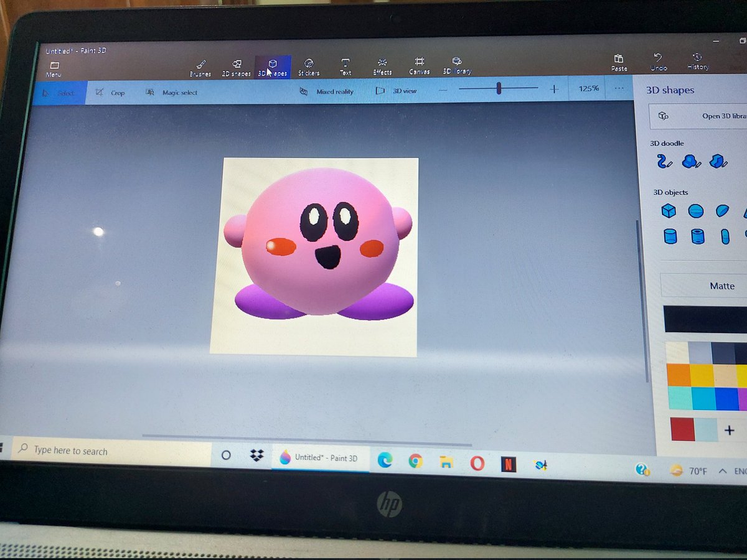Choose the turquoise color swatch
The width and height of the screenshot is (747, 560).
click(680, 398)
